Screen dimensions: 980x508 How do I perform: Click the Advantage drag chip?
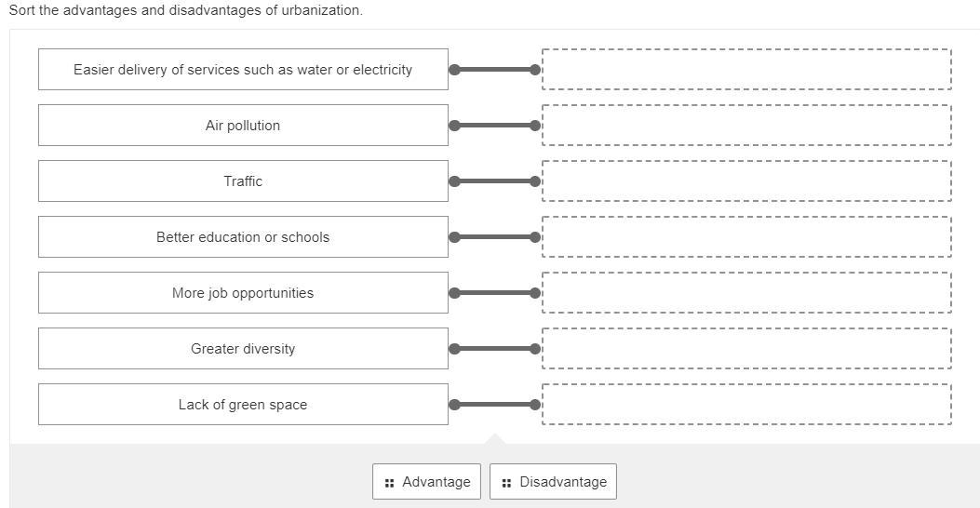427,482
